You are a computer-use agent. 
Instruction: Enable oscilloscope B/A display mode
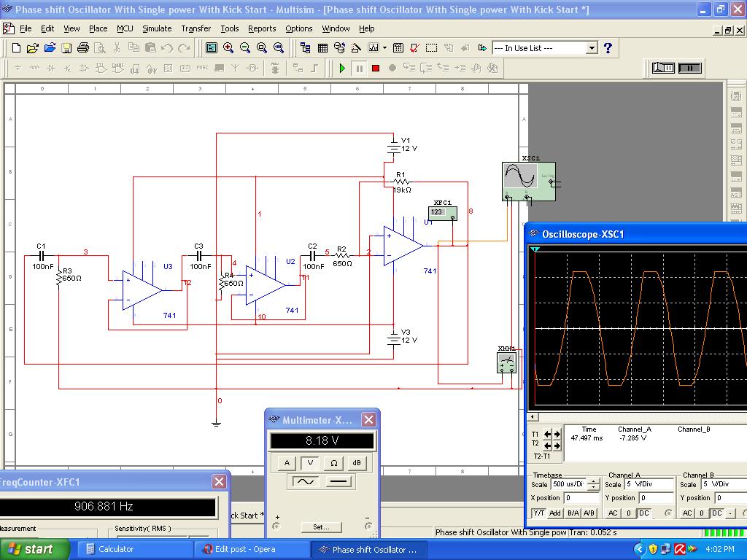click(x=573, y=513)
